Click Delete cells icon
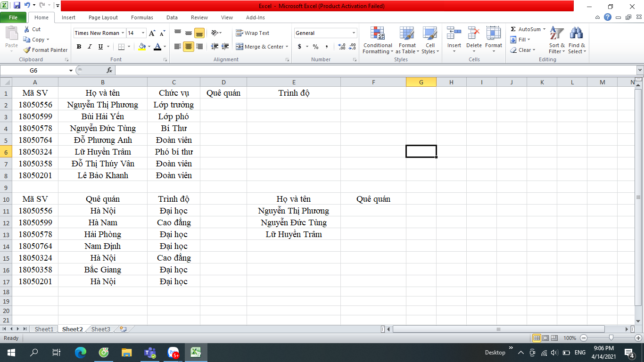644x362 pixels. pyautogui.click(x=474, y=34)
